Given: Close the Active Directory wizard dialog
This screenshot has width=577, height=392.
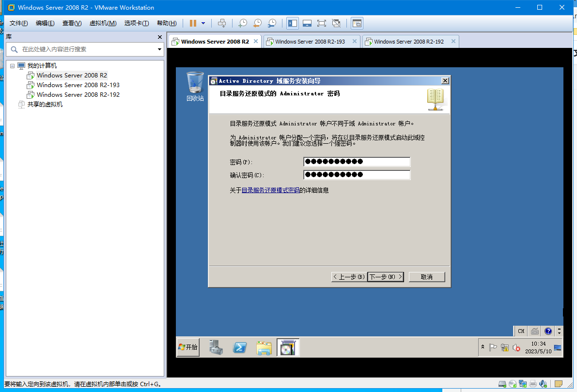Looking at the screenshot, I should coord(445,81).
